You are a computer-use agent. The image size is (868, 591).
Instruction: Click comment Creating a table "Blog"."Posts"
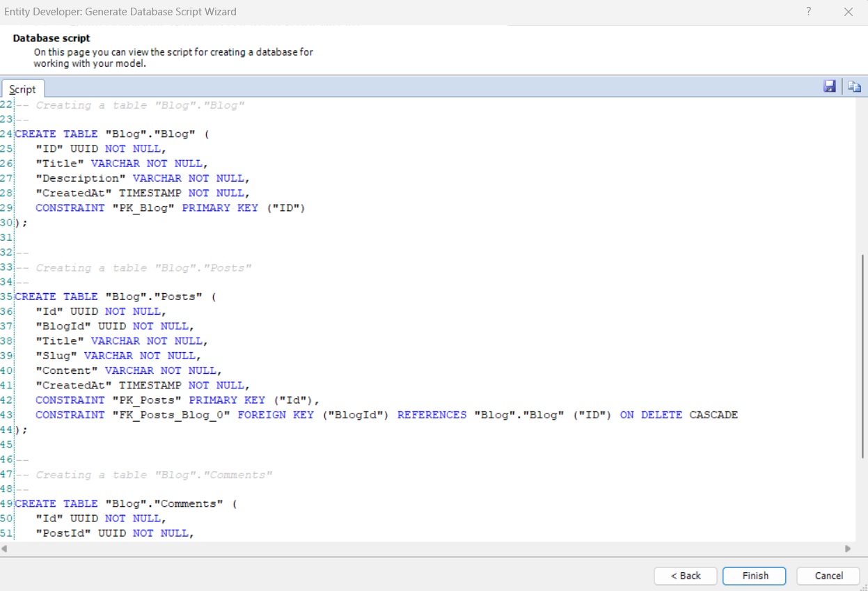tap(133, 267)
